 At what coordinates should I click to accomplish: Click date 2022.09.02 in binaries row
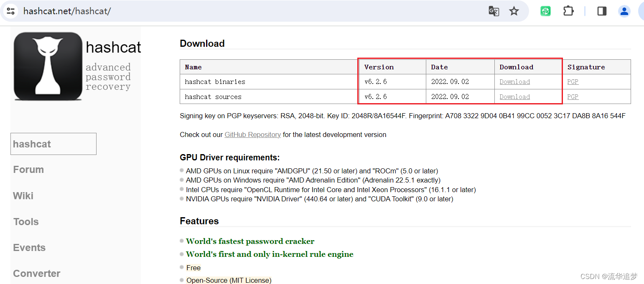tap(450, 82)
